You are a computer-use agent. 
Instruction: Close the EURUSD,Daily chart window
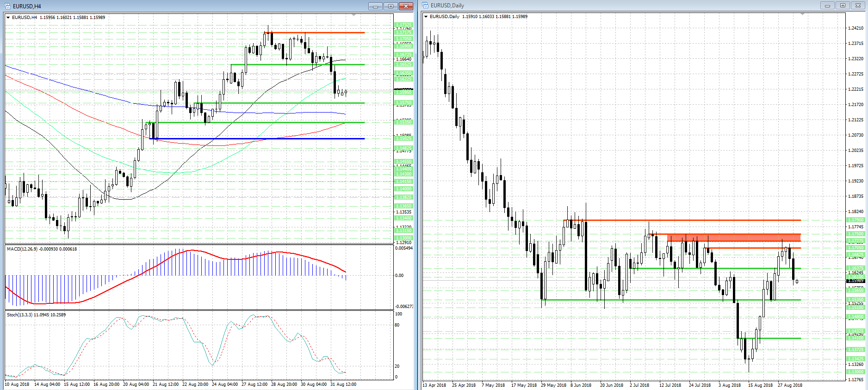[x=858, y=6]
